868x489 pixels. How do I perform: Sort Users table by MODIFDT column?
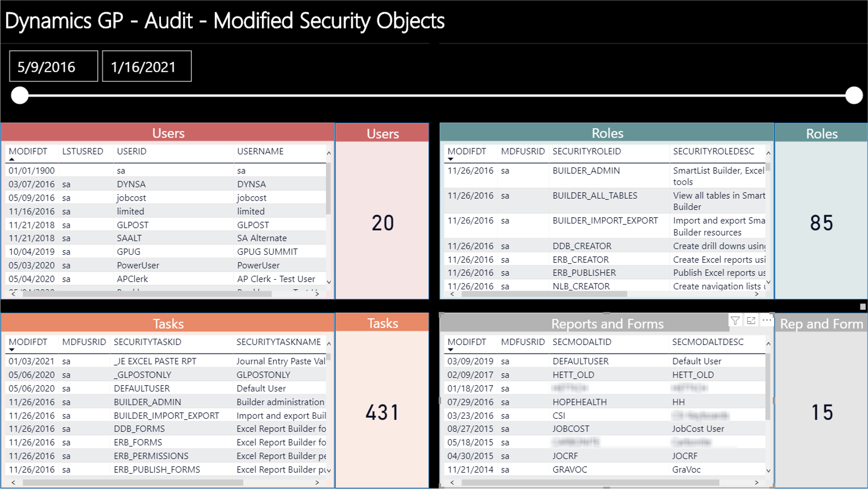(x=28, y=151)
